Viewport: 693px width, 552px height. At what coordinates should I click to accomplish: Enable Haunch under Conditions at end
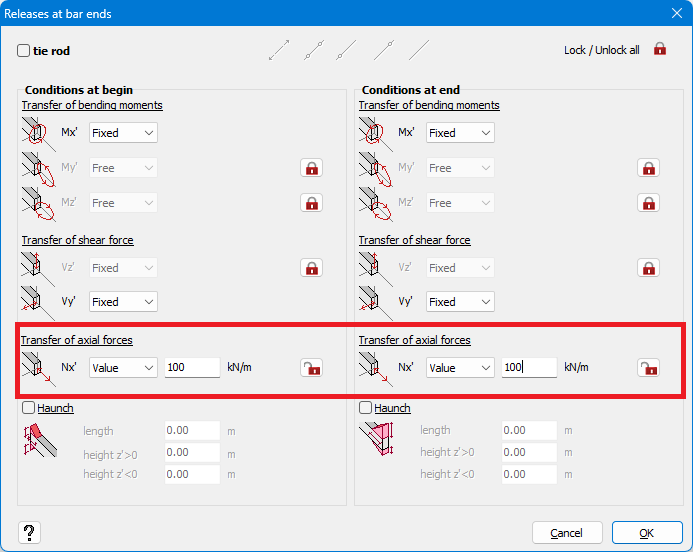point(366,408)
